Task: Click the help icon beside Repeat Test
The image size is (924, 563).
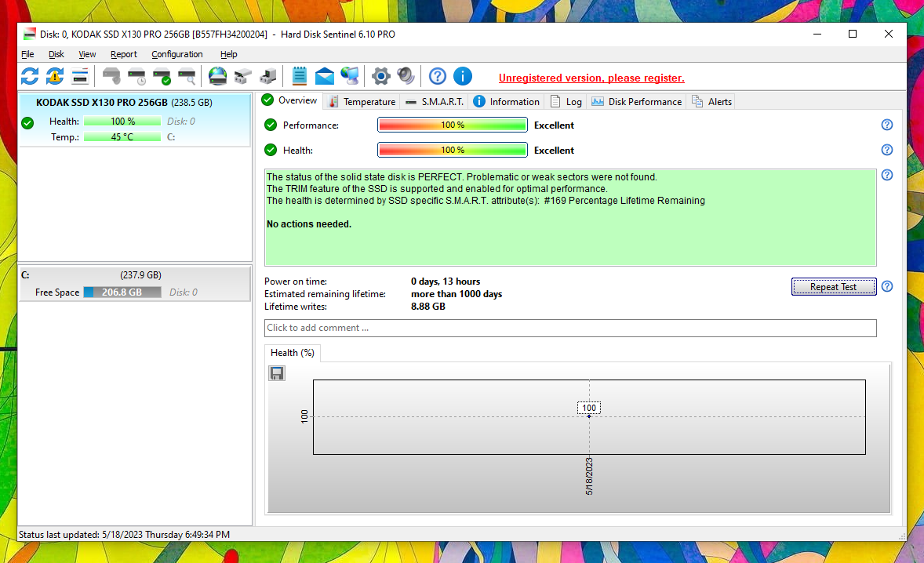Action: pos(887,287)
